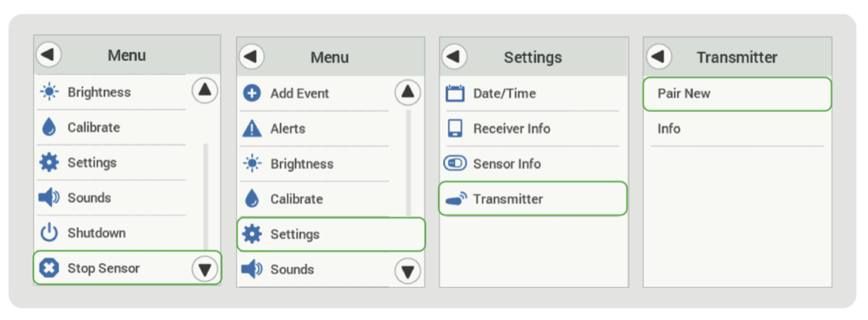
Task: Click the scrollbar track in first Menu screen
Action: tap(205, 197)
